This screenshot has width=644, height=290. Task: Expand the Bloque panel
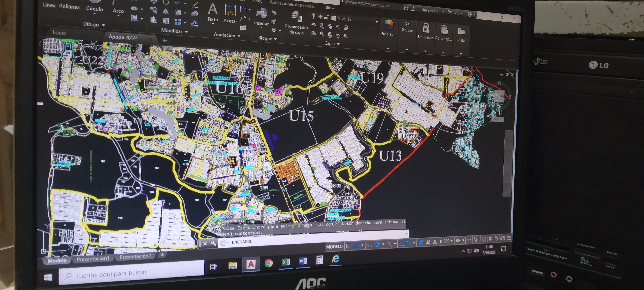(x=267, y=38)
